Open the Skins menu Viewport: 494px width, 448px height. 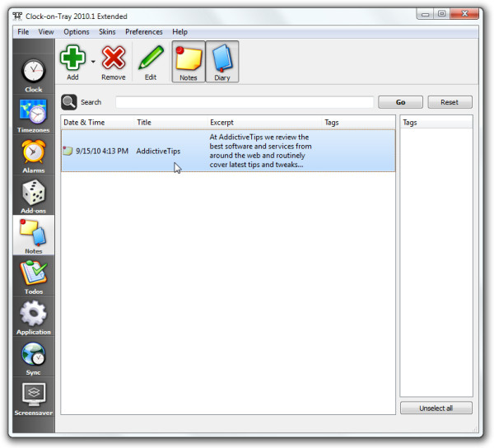[x=107, y=32]
